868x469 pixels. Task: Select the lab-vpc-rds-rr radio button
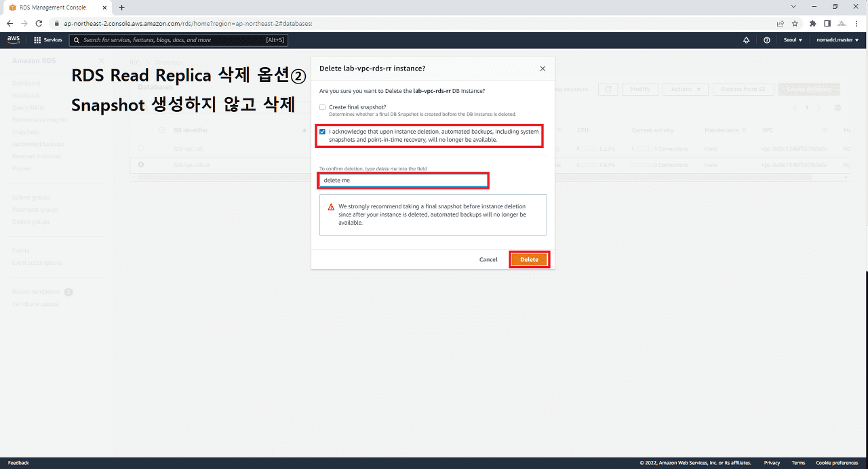click(x=141, y=164)
